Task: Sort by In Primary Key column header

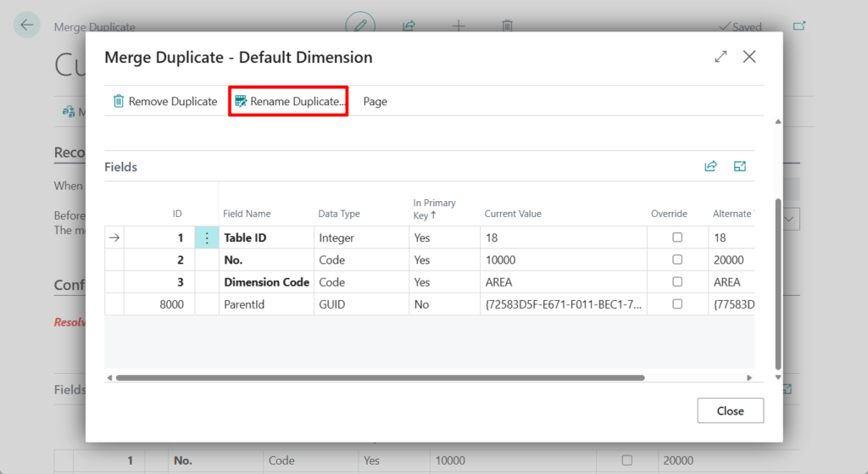Action: (434, 209)
